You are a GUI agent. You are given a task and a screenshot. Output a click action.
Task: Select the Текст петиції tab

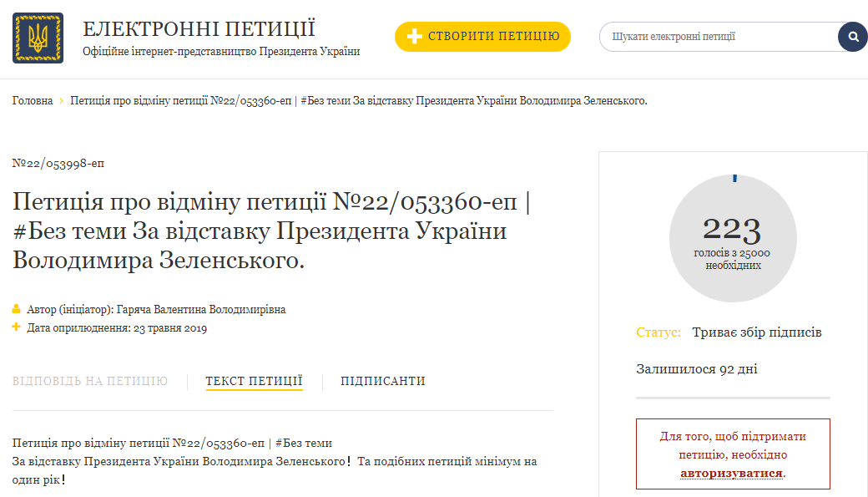tap(254, 381)
